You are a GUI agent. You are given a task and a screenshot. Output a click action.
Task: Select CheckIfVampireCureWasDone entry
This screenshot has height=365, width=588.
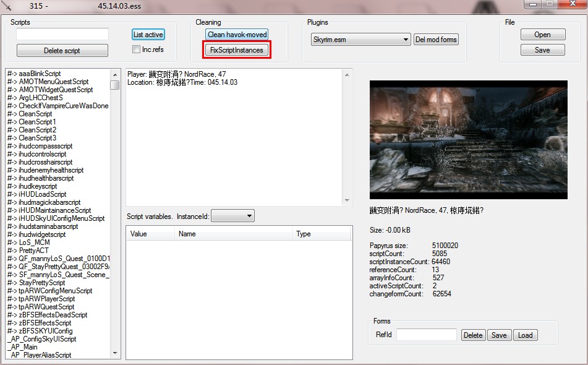(58, 106)
